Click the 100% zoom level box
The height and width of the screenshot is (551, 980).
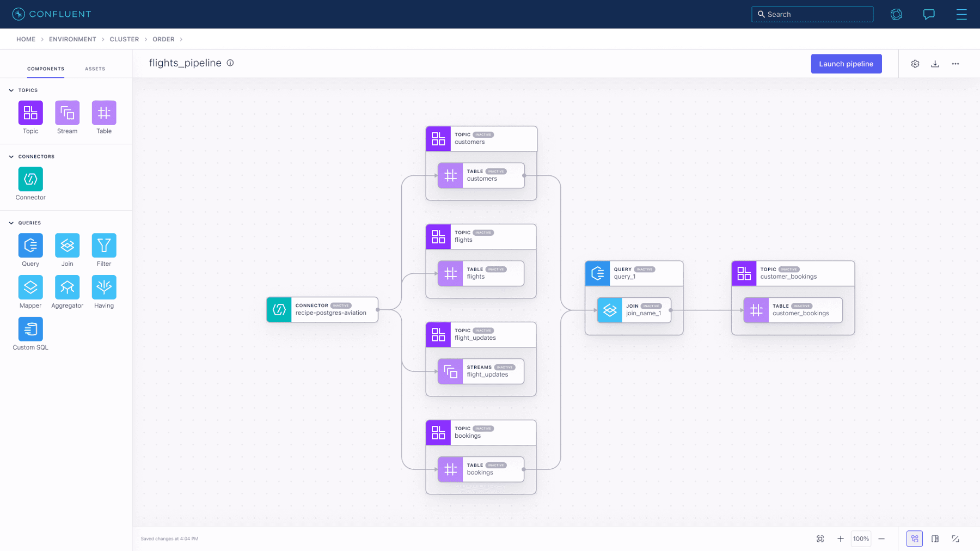pos(861,538)
